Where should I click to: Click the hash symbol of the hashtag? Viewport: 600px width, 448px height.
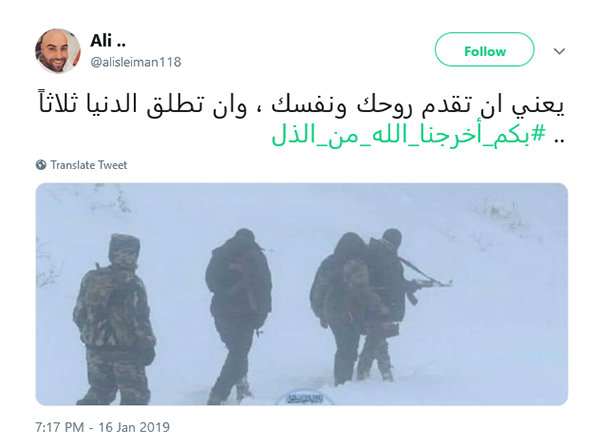coord(538,134)
